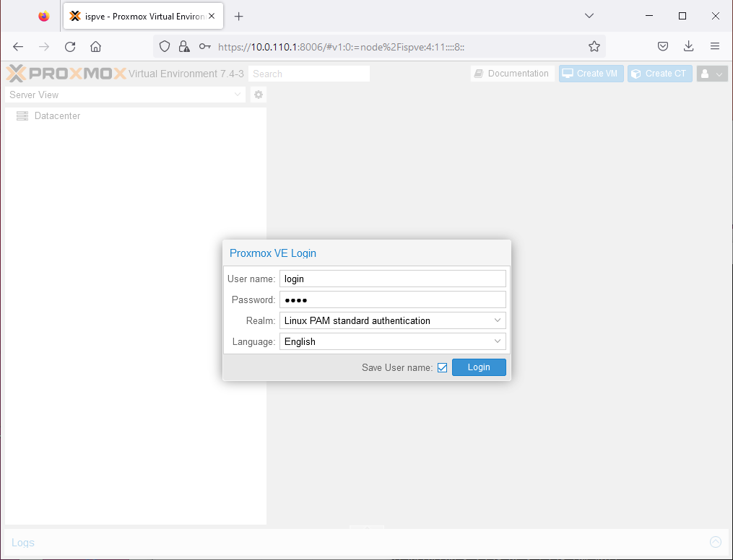Focus the User name field
This screenshot has height=560, width=733.
click(393, 279)
